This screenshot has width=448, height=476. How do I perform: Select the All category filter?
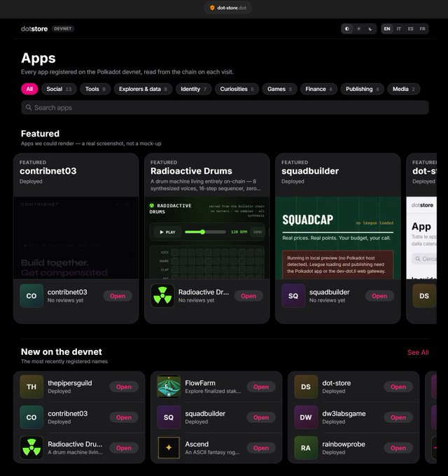click(29, 89)
